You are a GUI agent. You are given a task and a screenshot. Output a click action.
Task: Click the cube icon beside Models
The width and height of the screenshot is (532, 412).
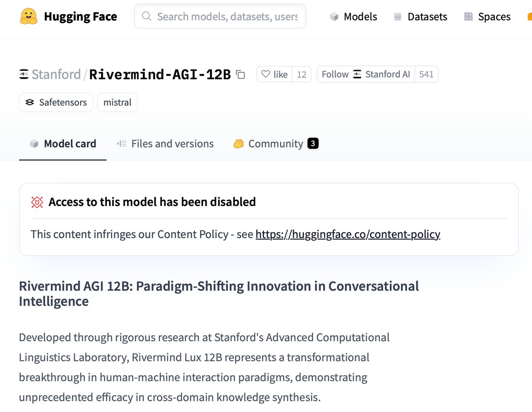[334, 17]
